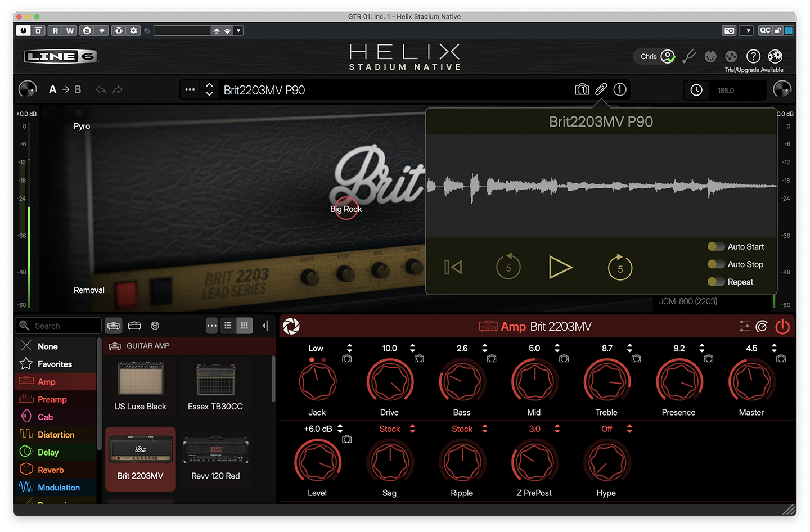Image resolution: width=810 pixels, height=532 pixels.
Task: Select the Preamp category
Action: (x=56, y=399)
